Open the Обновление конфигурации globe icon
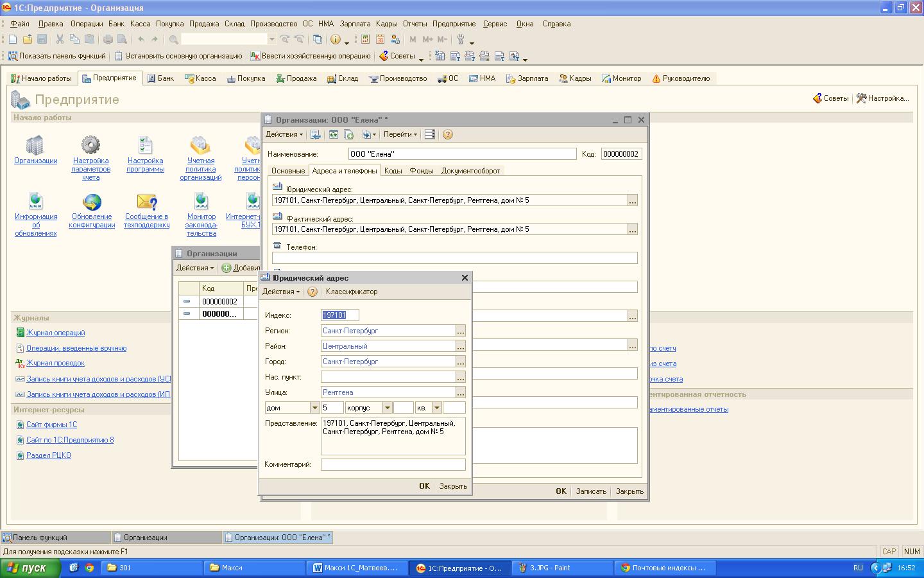Image resolution: width=924 pixels, height=578 pixels. 92,201
